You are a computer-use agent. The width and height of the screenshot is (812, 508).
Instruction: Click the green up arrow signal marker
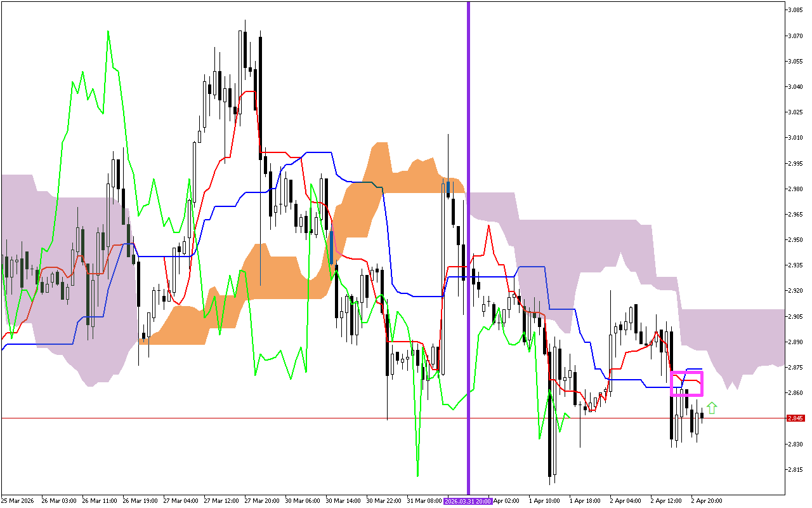[x=712, y=408]
